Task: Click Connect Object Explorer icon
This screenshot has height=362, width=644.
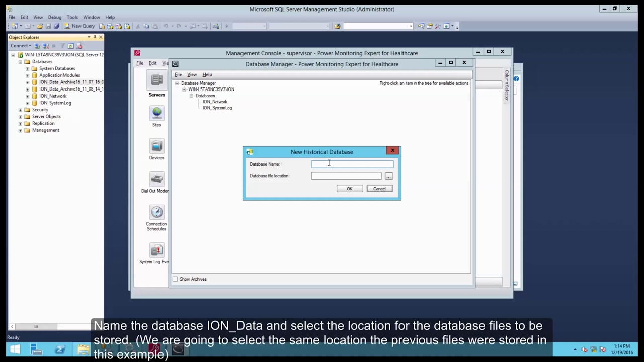Action: pyautogui.click(x=37, y=46)
